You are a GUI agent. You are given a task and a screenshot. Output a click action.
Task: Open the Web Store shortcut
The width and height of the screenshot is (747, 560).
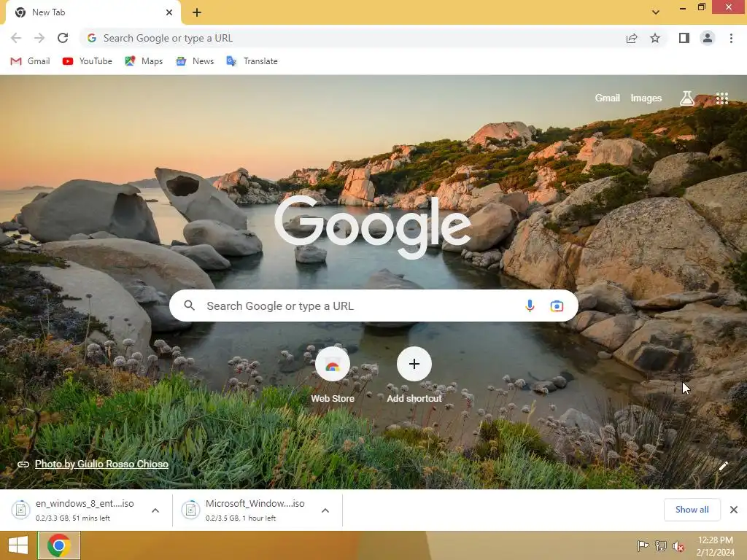[333, 376]
